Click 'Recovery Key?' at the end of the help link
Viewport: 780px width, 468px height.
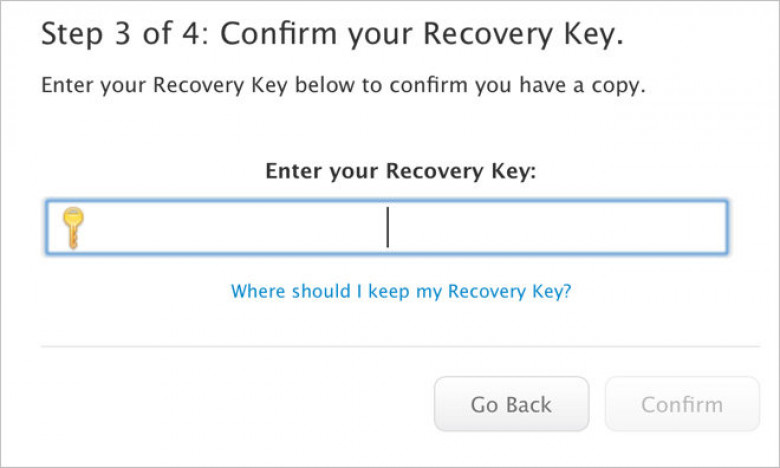tap(509, 292)
